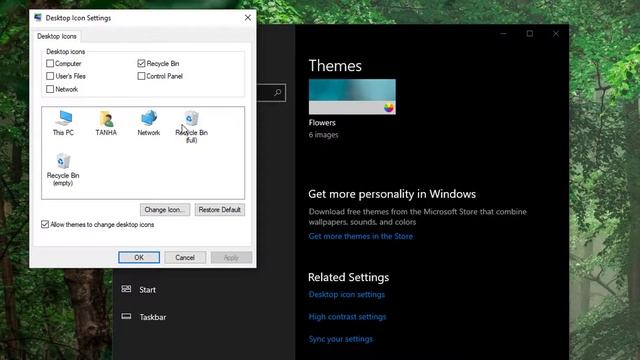Select the Recycle Bin (full) icon
Image resolution: width=640 pixels, height=360 pixels.
191,126
